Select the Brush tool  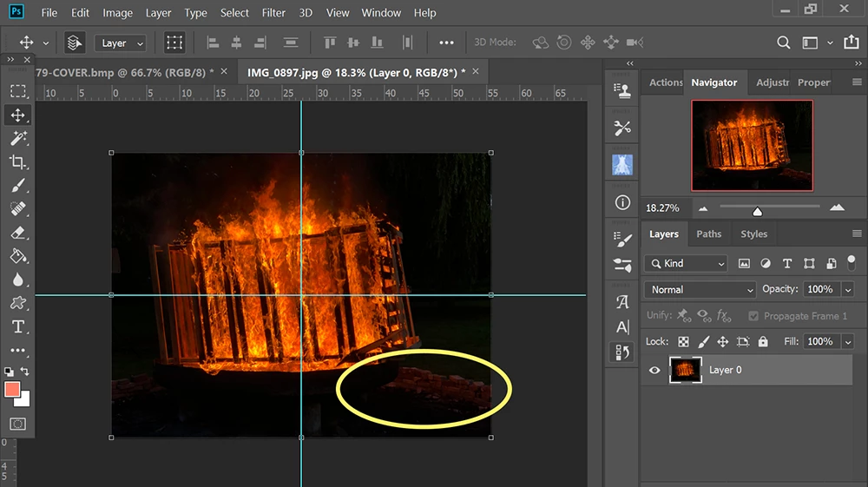[17, 186]
